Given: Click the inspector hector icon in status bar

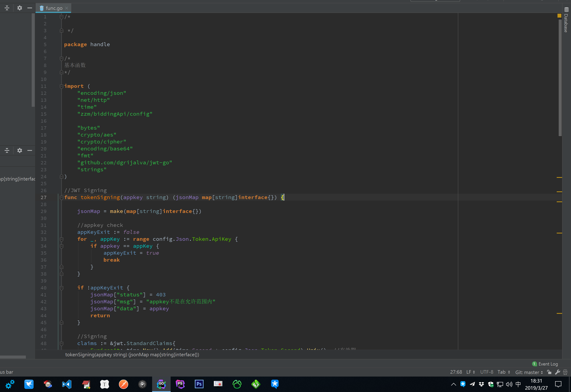Looking at the screenshot, I should [565, 372].
